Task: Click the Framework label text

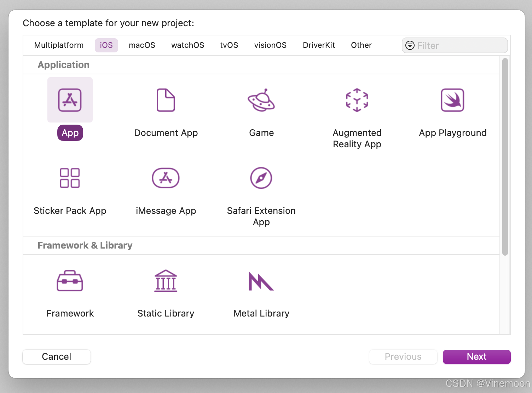Action: pos(70,313)
